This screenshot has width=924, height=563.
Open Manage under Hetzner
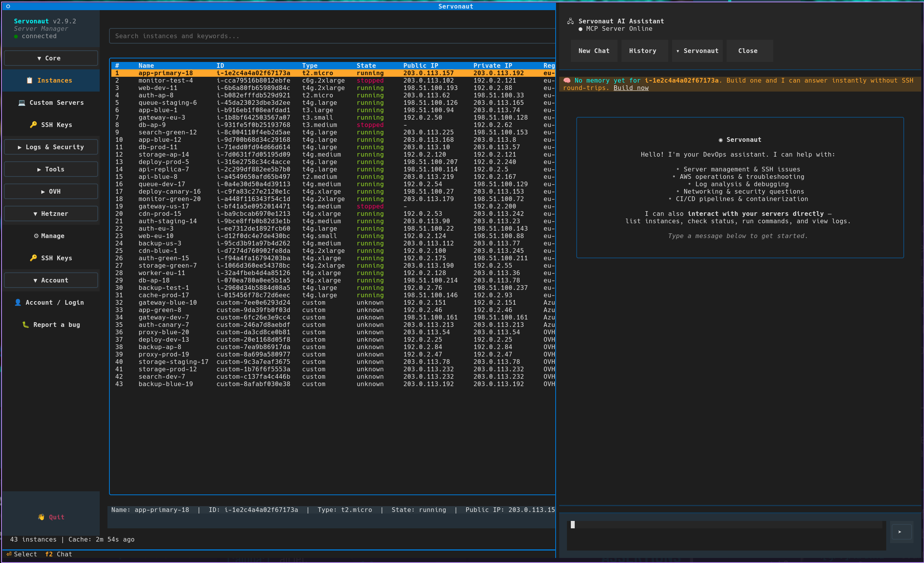(51, 236)
